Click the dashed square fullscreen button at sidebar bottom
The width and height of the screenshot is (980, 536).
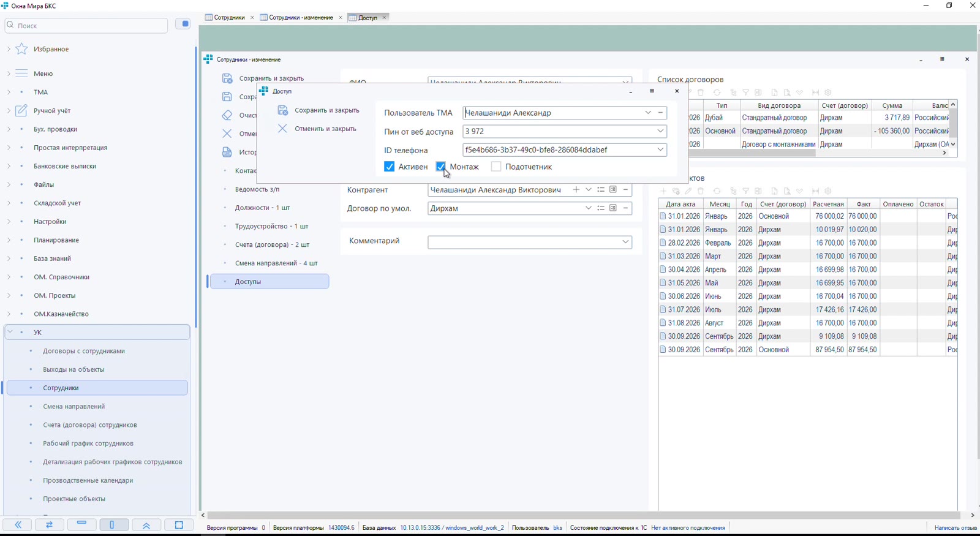179,525
